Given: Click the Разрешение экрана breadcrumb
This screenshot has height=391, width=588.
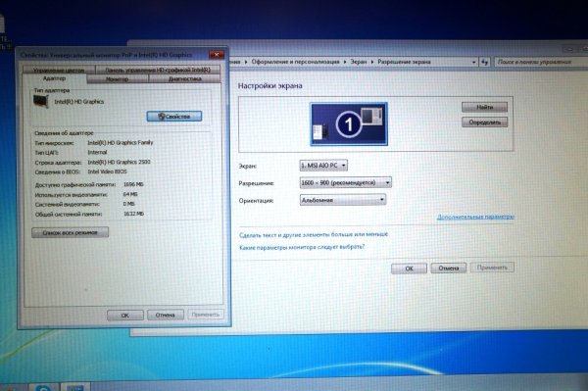Looking at the screenshot, I should tap(404, 62).
